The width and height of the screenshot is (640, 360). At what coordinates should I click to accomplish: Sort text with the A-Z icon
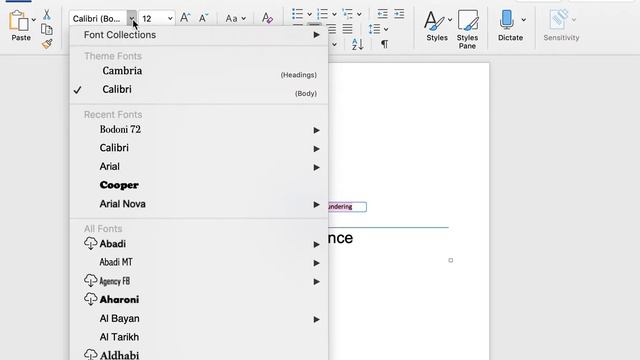(x=358, y=44)
